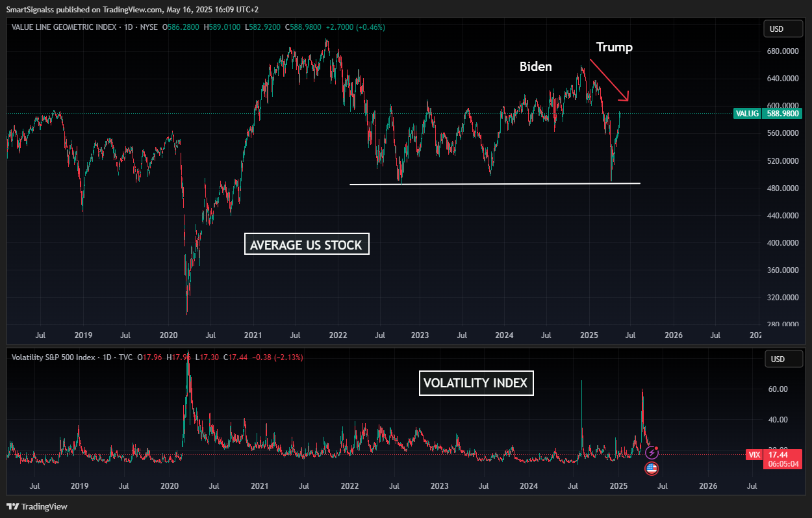Click the 640.0000 price axis label
812x518 pixels.
tap(783, 78)
